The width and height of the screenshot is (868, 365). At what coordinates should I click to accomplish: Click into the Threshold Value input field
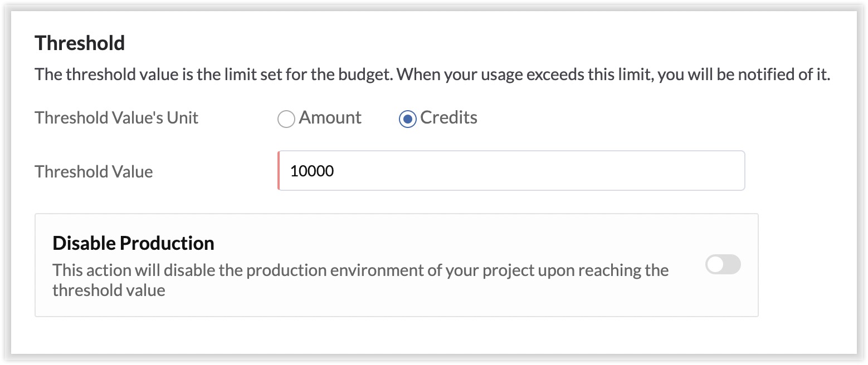pyautogui.click(x=510, y=171)
